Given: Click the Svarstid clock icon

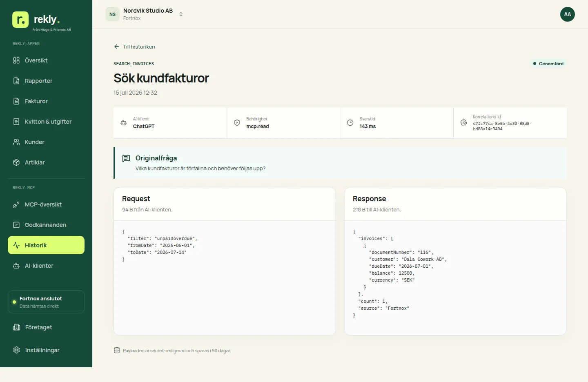Looking at the screenshot, I should point(350,123).
